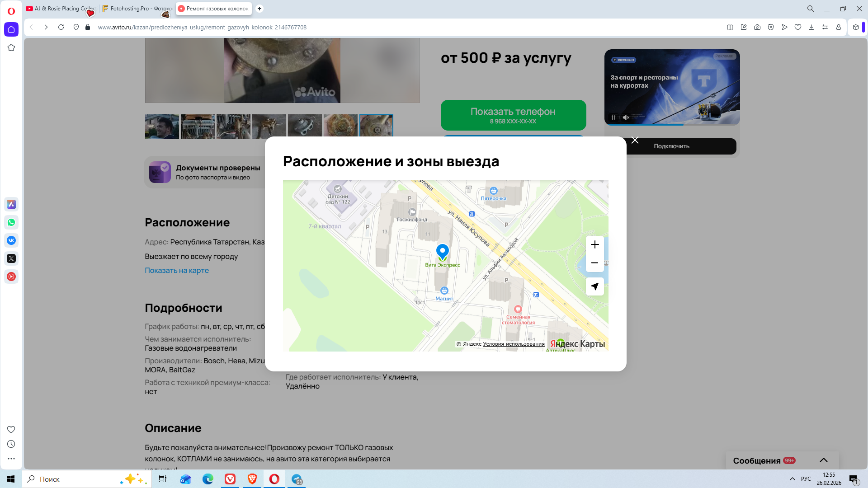Expand the Сообщения messages panel
Viewport: 868px width, 488px height.
823,460
